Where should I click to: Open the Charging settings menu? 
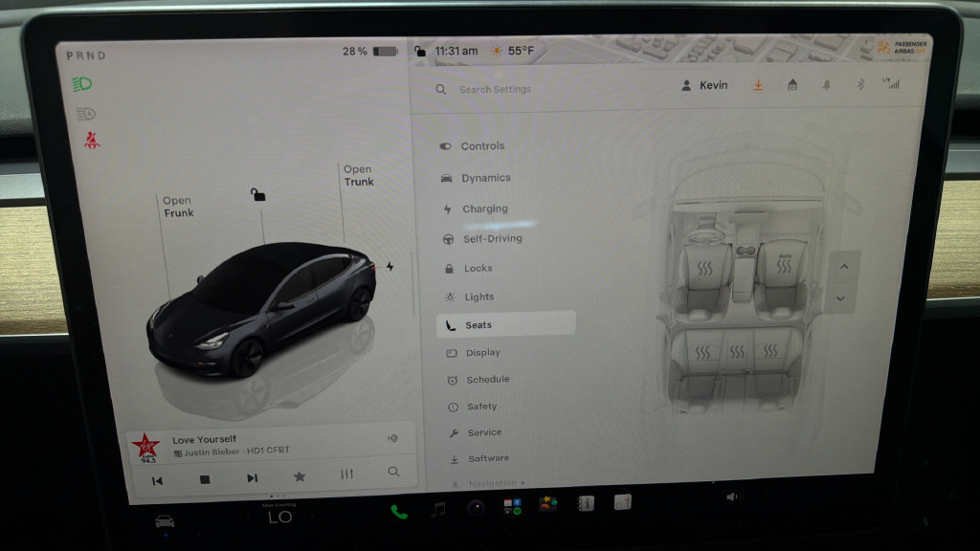coord(475,209)
